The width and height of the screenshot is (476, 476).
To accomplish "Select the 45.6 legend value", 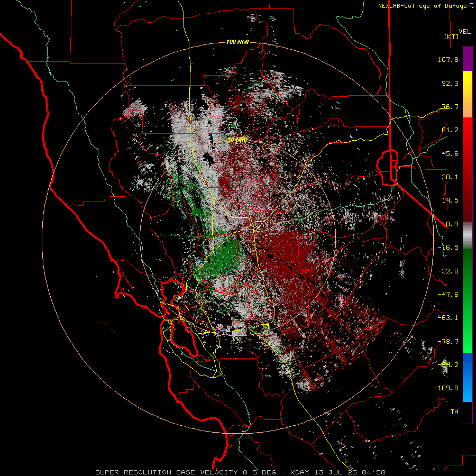I will pyautogui.click(x=450, y=153).
